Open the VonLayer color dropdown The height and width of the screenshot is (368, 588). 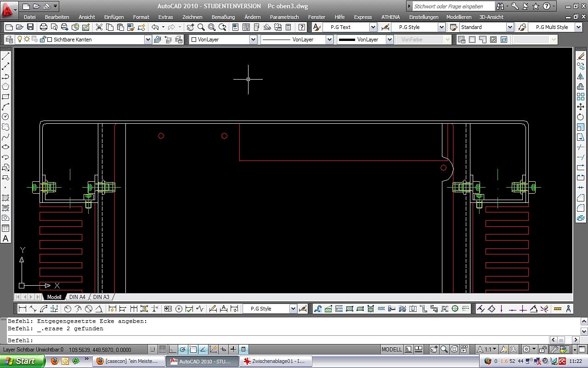(253, 40)
